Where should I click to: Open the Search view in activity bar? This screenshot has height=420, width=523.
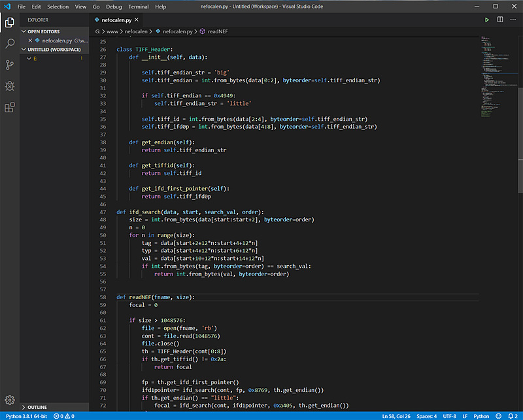pos(10,44)
